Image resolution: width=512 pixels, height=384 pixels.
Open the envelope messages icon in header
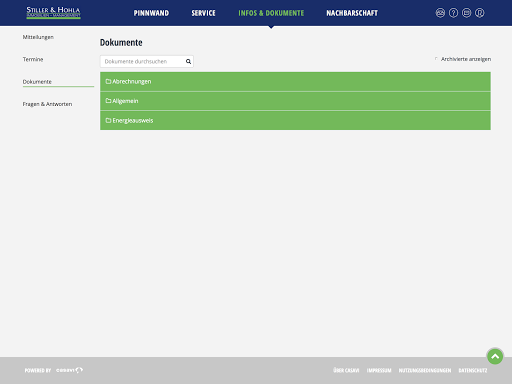click(440, 13)
